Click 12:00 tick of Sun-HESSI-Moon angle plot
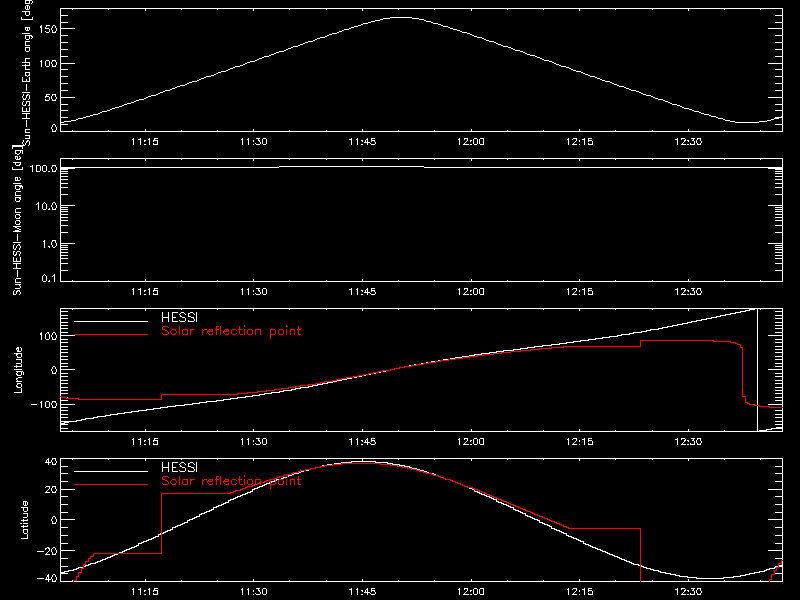The image size is (800, 600). 471,292
